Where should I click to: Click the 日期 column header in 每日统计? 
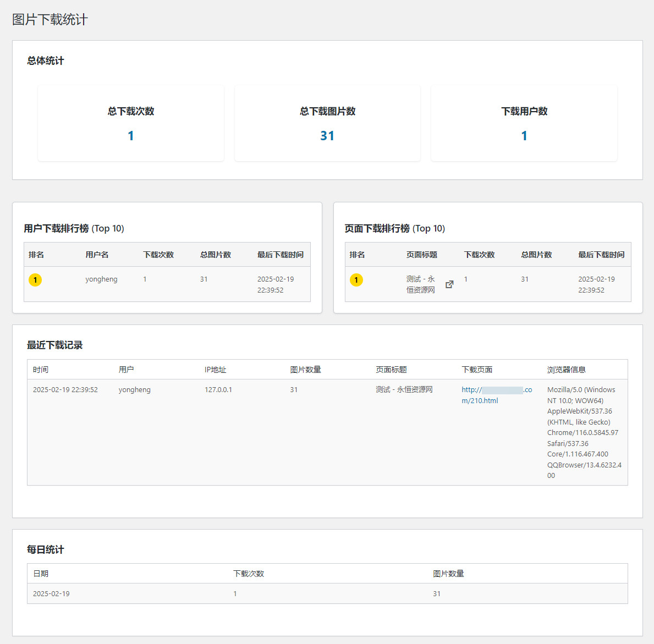click(41, 574)
